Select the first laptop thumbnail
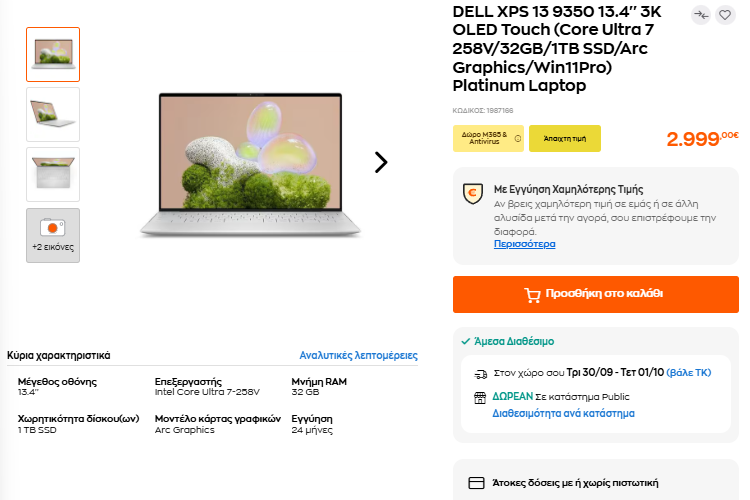This screenshot has height=500, width=750. tap(53, 54)
